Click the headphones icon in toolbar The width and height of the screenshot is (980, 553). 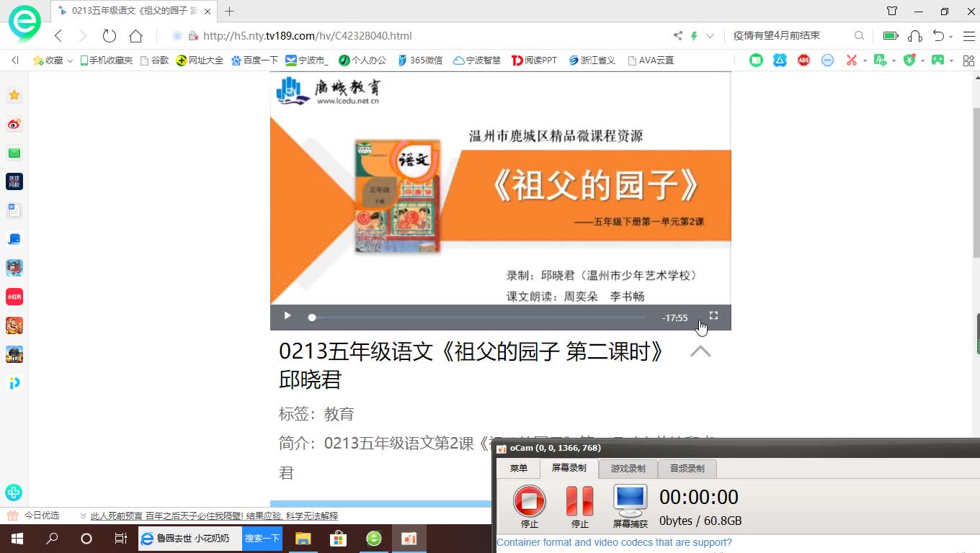tap(915, 36)
